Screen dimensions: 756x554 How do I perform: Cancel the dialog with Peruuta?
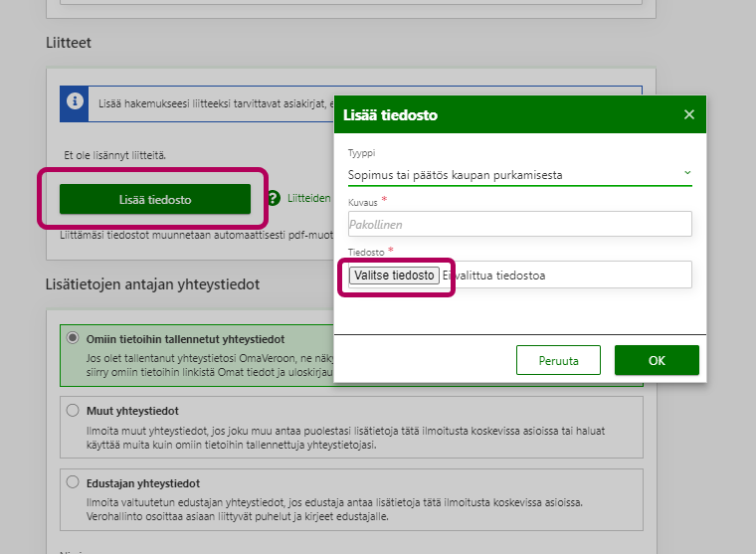coord(560,360)
